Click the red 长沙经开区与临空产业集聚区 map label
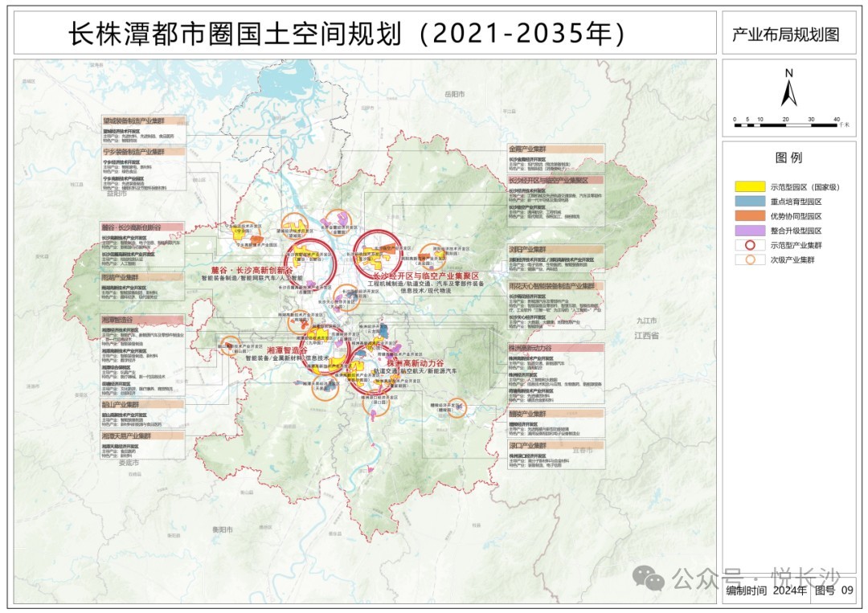The image size is (868, 613). coord(426,276)
